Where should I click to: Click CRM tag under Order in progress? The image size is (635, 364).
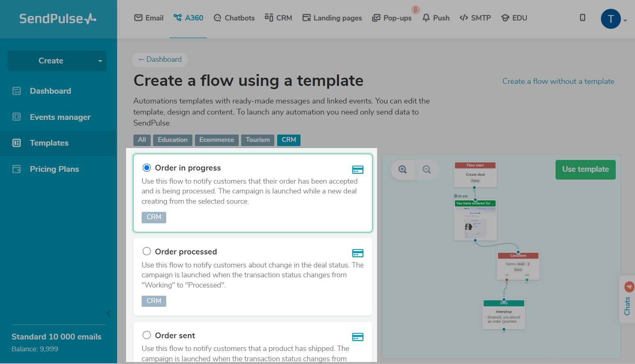154,217
